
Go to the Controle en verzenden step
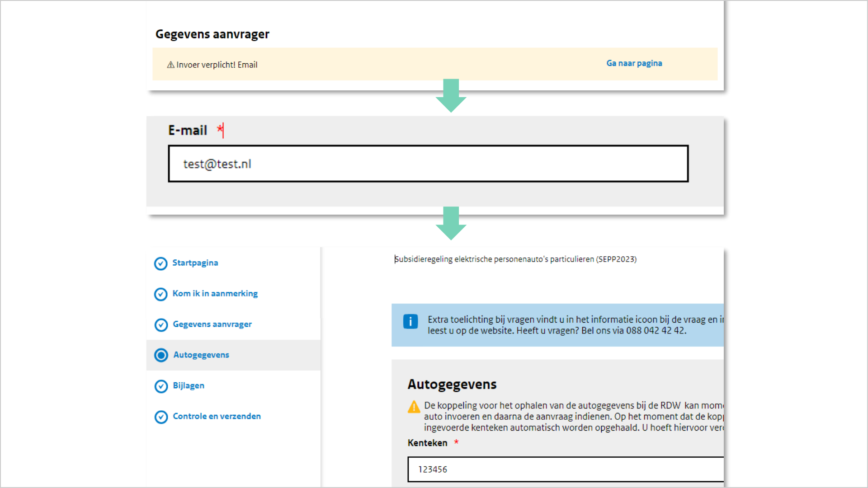(217, 416)
